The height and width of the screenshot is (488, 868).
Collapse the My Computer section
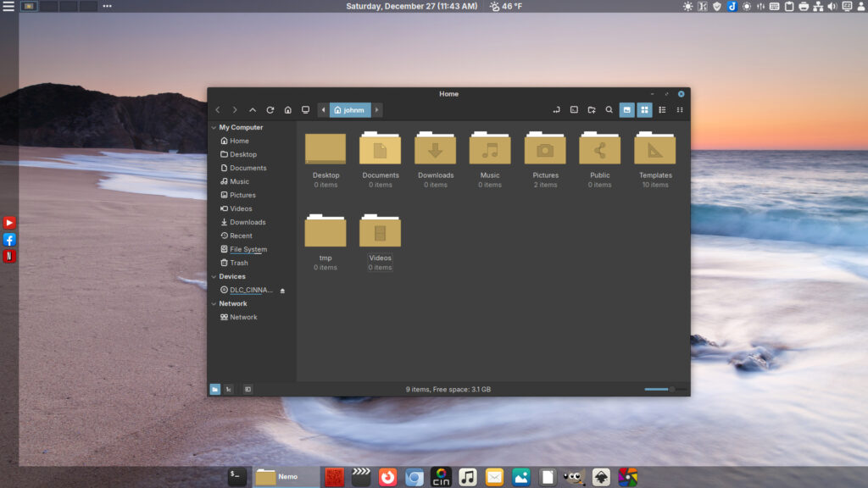214,128
